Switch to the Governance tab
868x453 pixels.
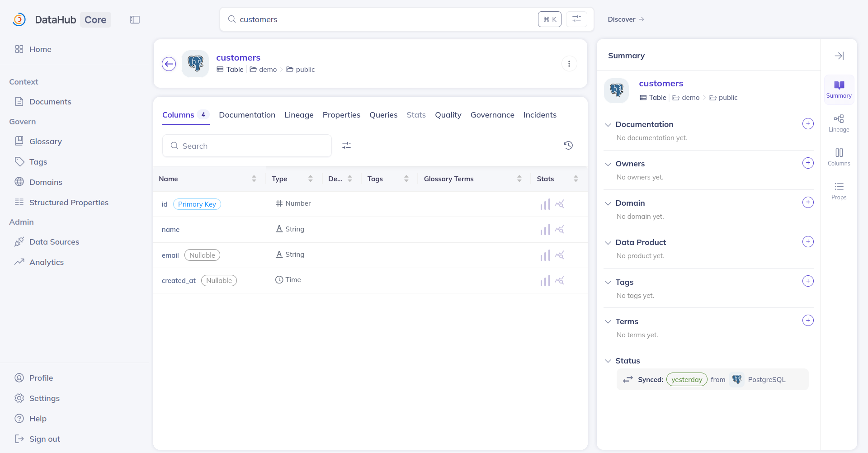[492, 115]
